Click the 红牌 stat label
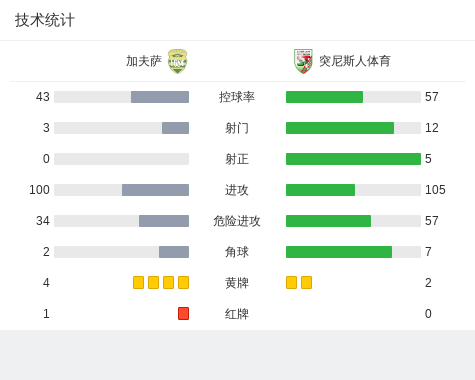Image resolution: width=475 pixels, height=380 pixels. tap(237, 314)
